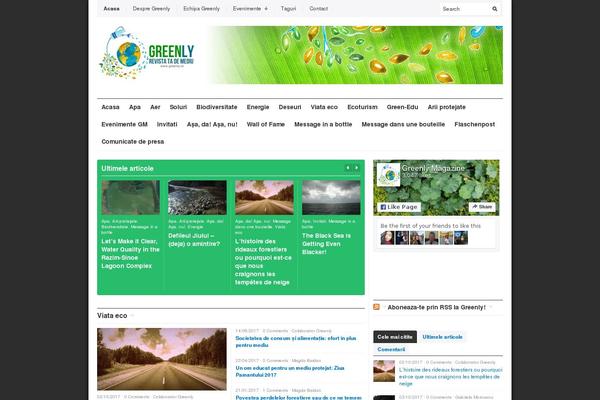Click the large Viata eco road image
Viewport: 600px width, 400px height.
[161, 359]
